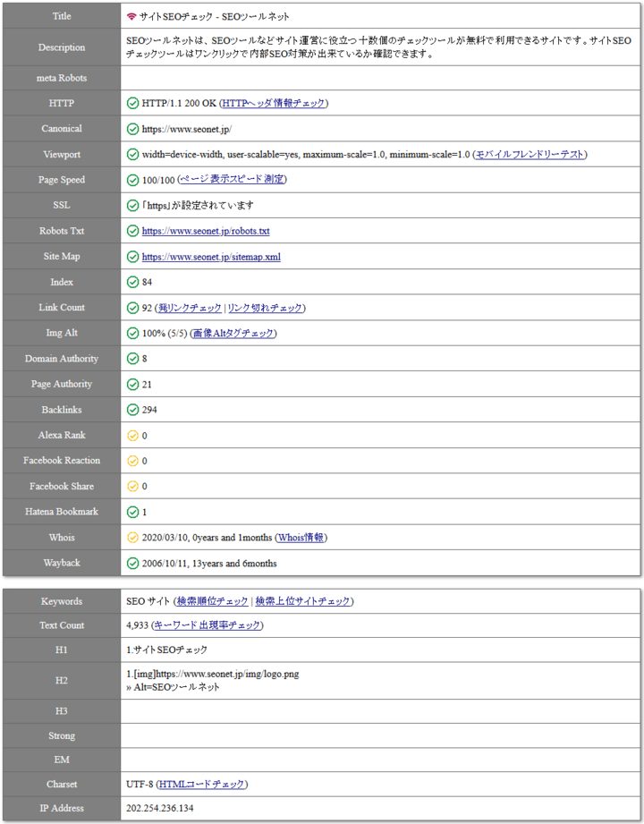Click the orange check icon beside Whois date
The height and width of the screenshot is (824, 644).
pos(133,538)
